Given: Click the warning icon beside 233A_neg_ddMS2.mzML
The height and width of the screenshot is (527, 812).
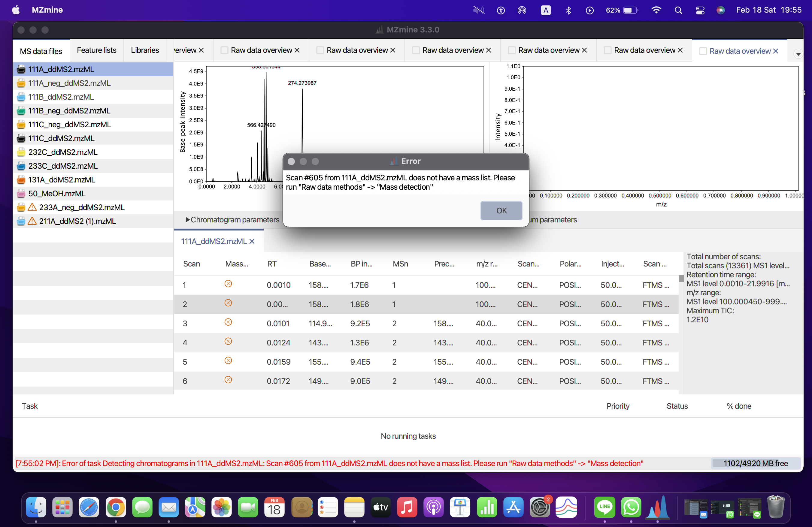Looking at the screenshot, I should pos(32,207).
